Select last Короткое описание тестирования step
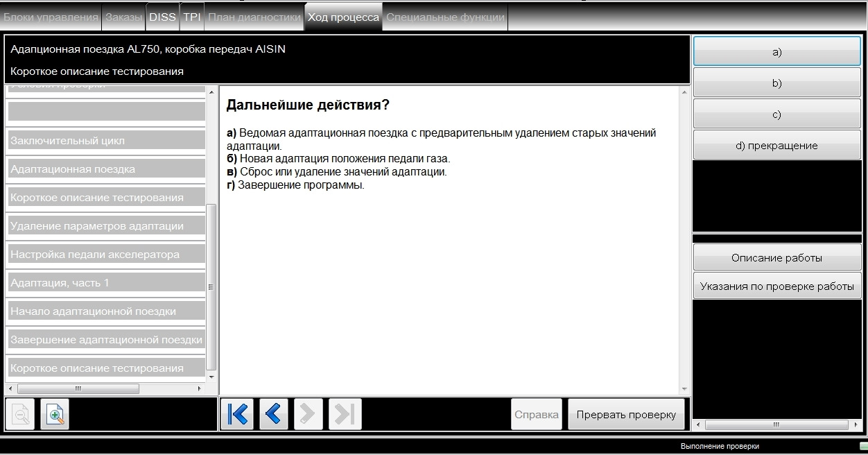Image resolution: width=868 pixels, height=455 pixels. pos(106,368)
